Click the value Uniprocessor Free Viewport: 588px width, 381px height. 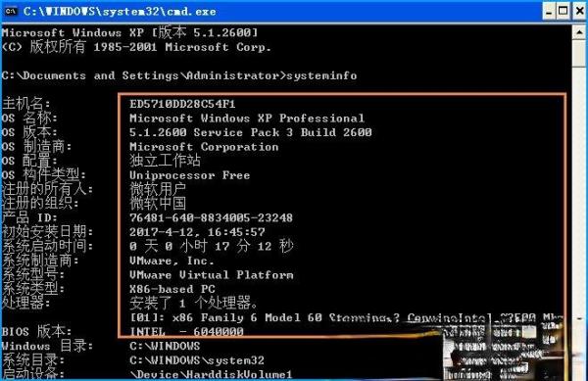[189, 175]
